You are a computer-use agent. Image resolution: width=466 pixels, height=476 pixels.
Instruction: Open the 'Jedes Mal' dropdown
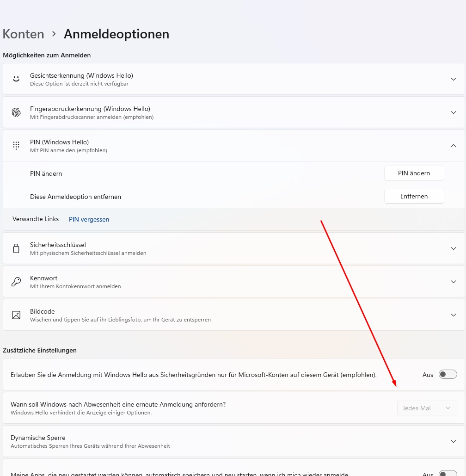pyautogui.click(x=427, y=408)
